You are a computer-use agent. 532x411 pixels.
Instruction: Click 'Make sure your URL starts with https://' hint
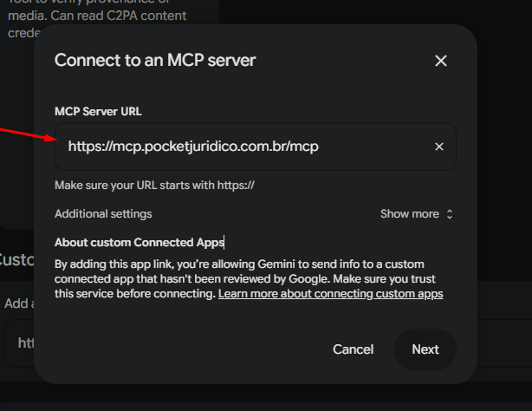pyautogui.click(x=154, y=186)
